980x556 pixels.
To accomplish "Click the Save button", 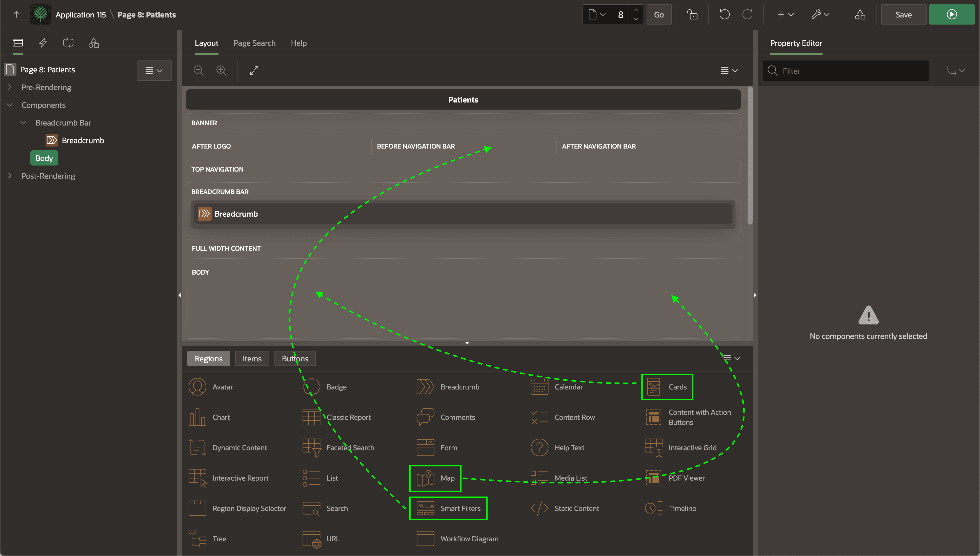I will (x=903, y=14).
